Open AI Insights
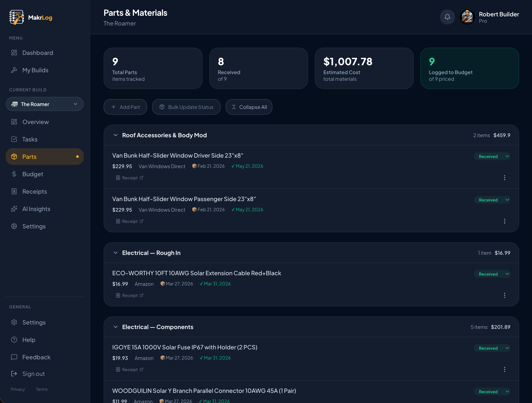The width and height of the screenshot is (532, 403). [x=45, y=209]
